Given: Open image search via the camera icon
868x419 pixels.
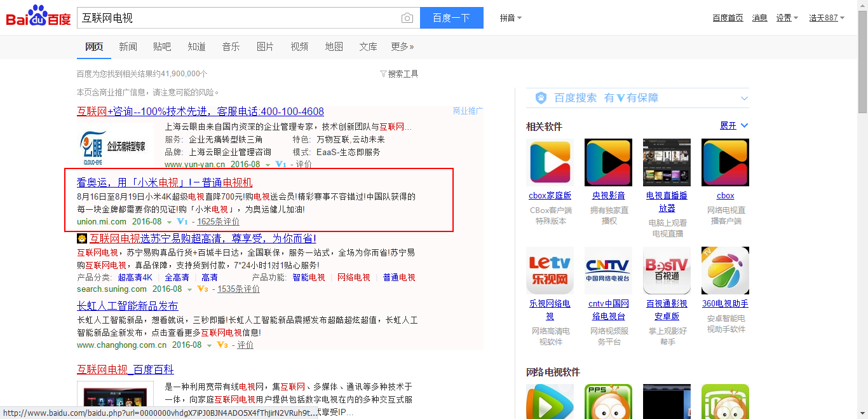Looking at the screenshot, I should coord(407,18).
